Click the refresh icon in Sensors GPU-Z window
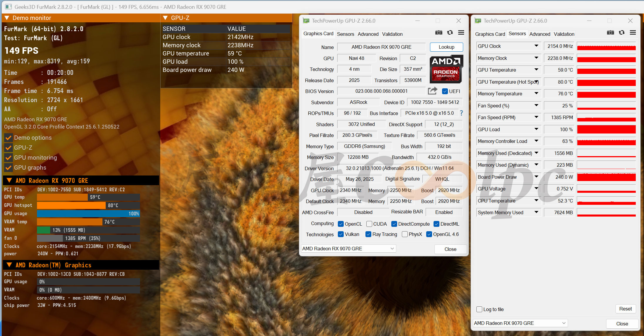The height and width of the screenshot is (336, 644). (622, 33)
